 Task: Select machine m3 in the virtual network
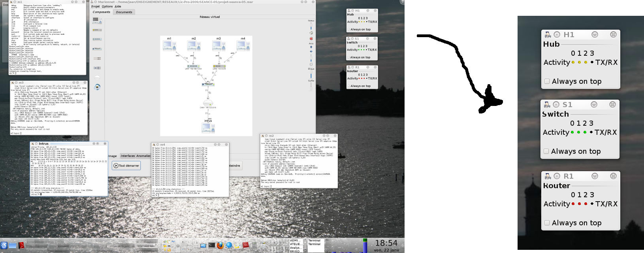click(218, 45)
